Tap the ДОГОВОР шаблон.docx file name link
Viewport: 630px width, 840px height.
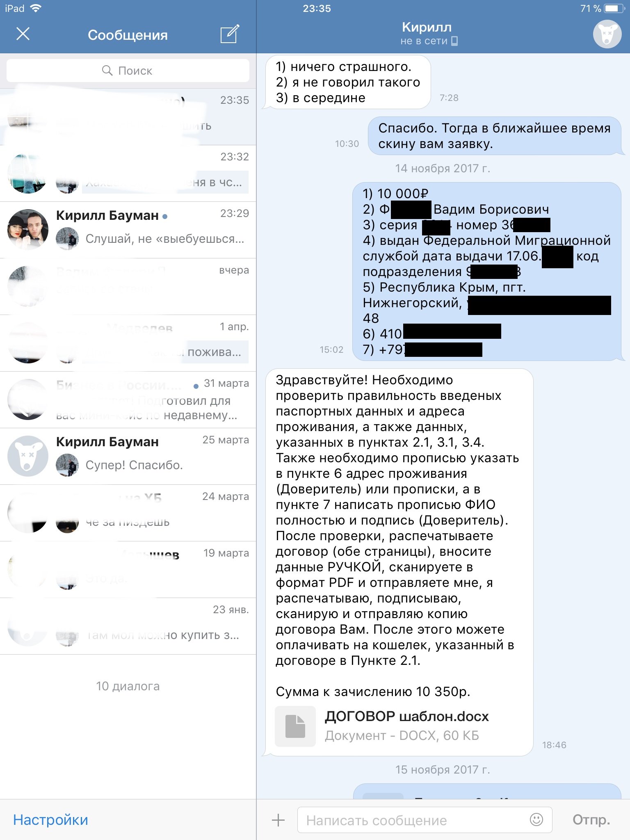[406, 716]
